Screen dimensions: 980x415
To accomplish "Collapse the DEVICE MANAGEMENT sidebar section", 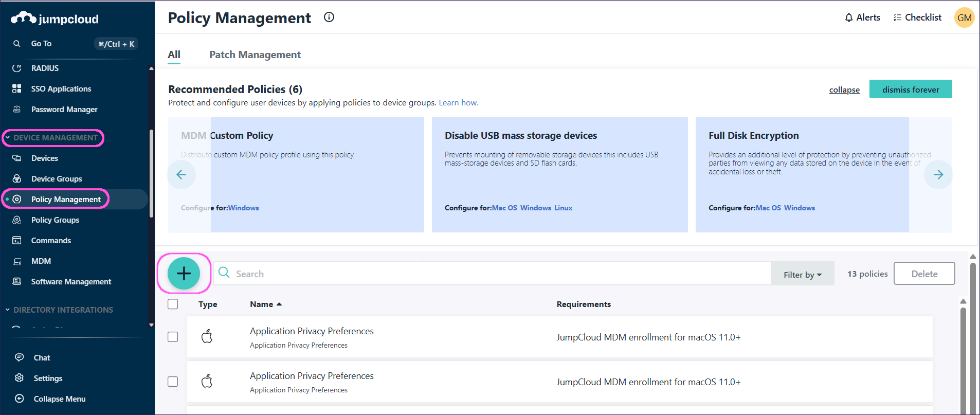I will click(x=8, y=138).
